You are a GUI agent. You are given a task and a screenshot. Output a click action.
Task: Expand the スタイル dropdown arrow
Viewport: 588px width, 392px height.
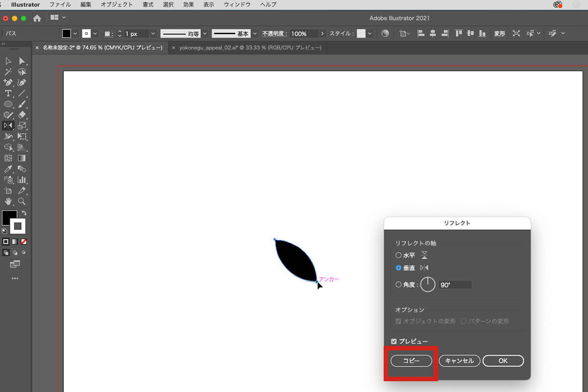coord(370,34)
